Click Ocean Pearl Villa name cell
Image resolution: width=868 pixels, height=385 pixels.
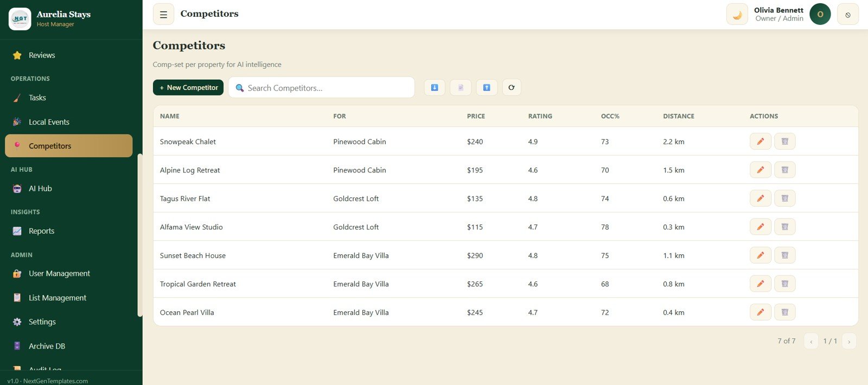[187, 312]
